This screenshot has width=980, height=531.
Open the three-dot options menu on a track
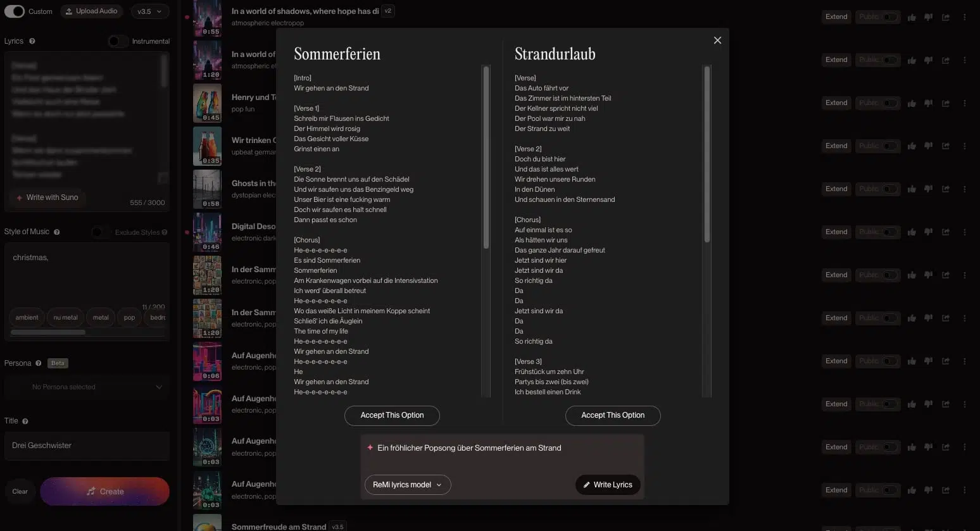pyautogui.click(x=965, y=17)
